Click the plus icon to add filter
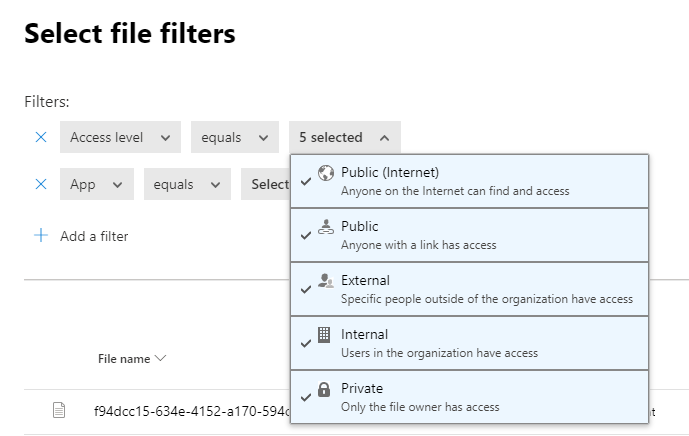 point(41,236)
